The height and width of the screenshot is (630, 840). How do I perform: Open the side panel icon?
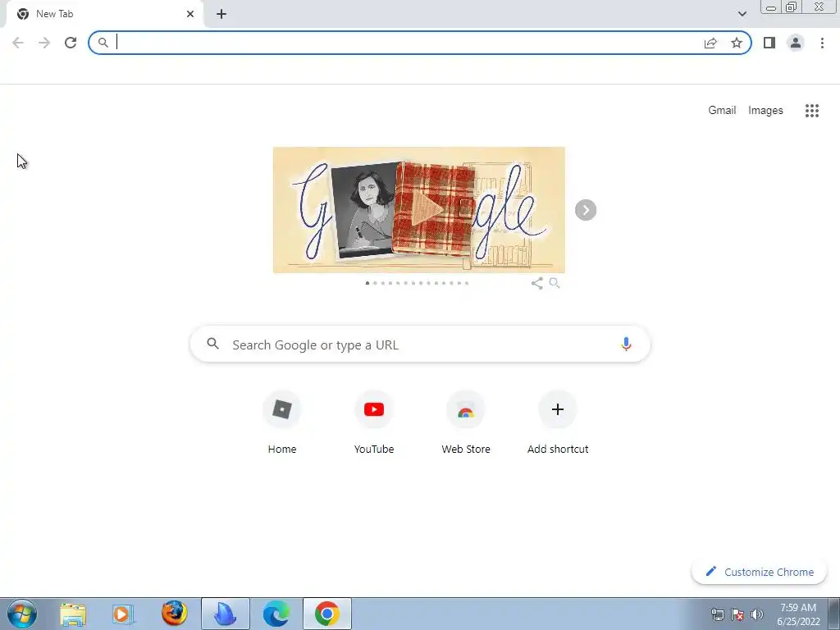click(769, 43)
